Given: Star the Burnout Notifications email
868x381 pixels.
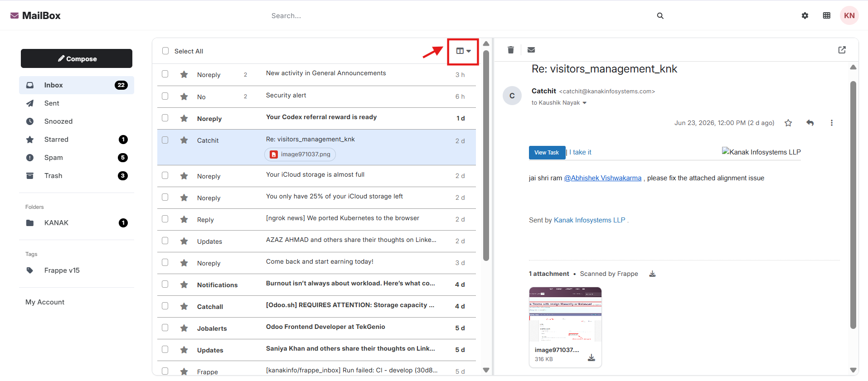Looking at the screenshot, I should [184, 285].
